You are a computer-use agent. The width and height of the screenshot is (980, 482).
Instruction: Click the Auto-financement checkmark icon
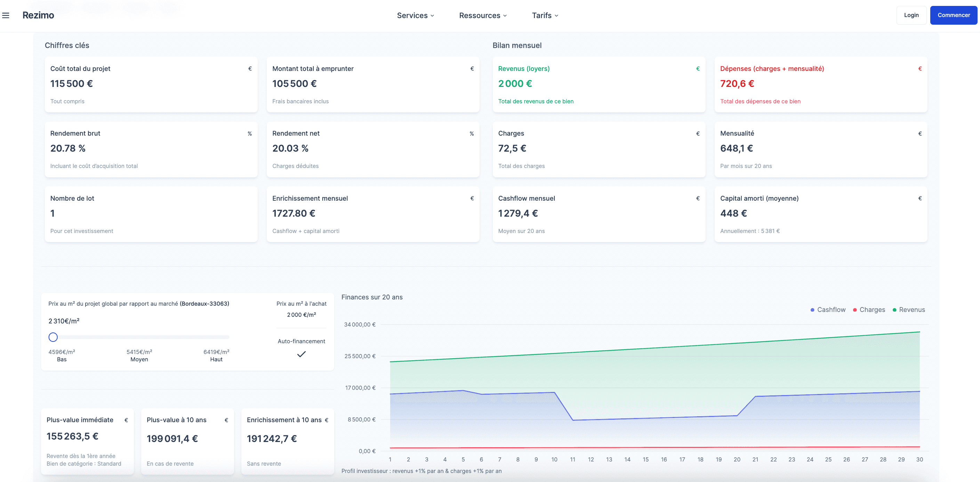click(301, 354)
